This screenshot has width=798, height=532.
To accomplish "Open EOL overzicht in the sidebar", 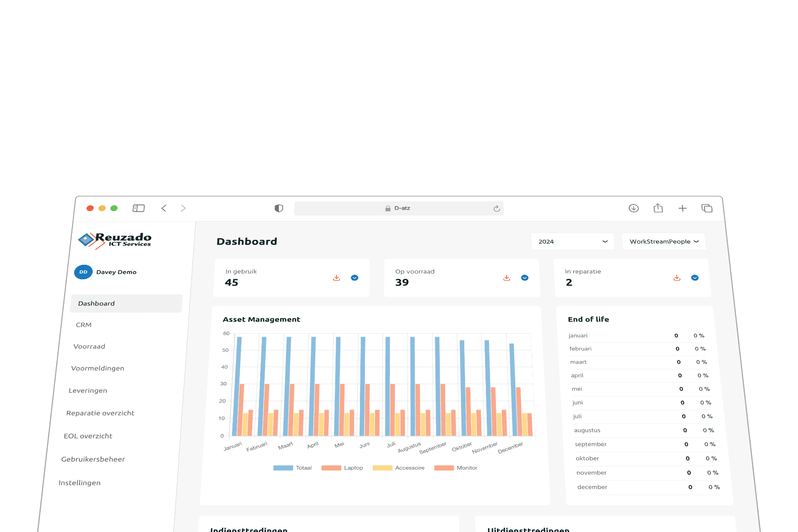I will point(88,436).
